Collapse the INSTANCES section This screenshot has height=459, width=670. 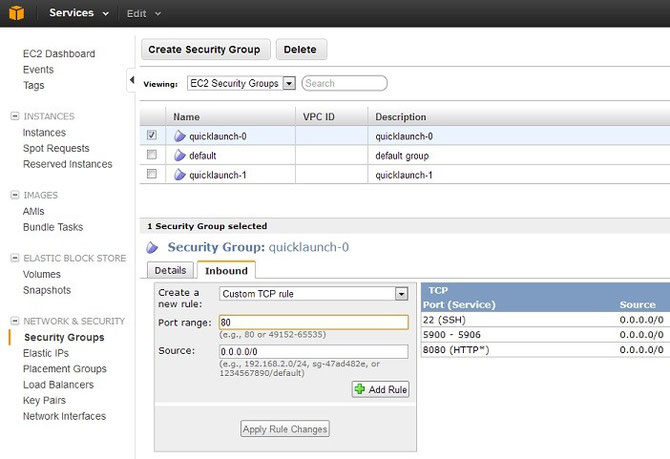pyautogui.click(x=15, y=116)
